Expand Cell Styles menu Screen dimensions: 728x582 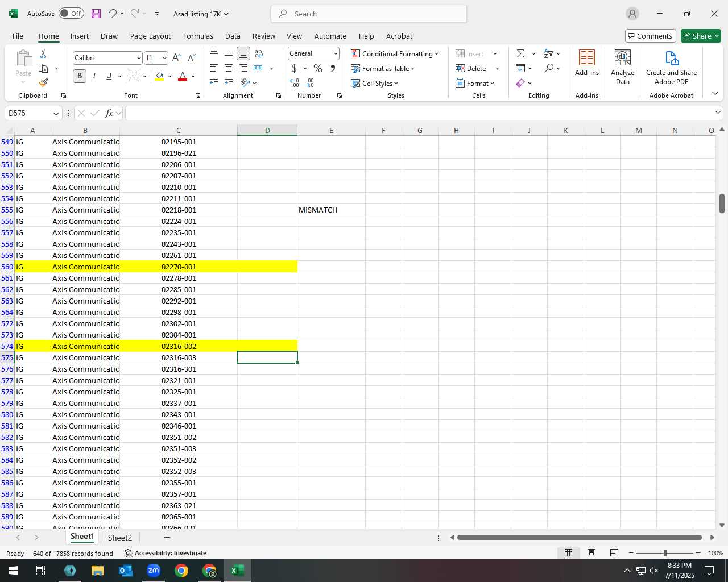click(375, 83)
